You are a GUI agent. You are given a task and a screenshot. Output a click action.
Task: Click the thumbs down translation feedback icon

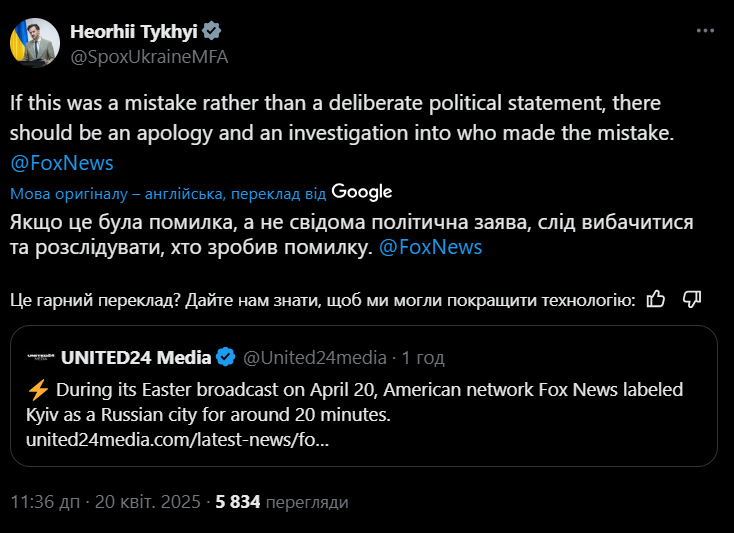[x=691, y=298]
